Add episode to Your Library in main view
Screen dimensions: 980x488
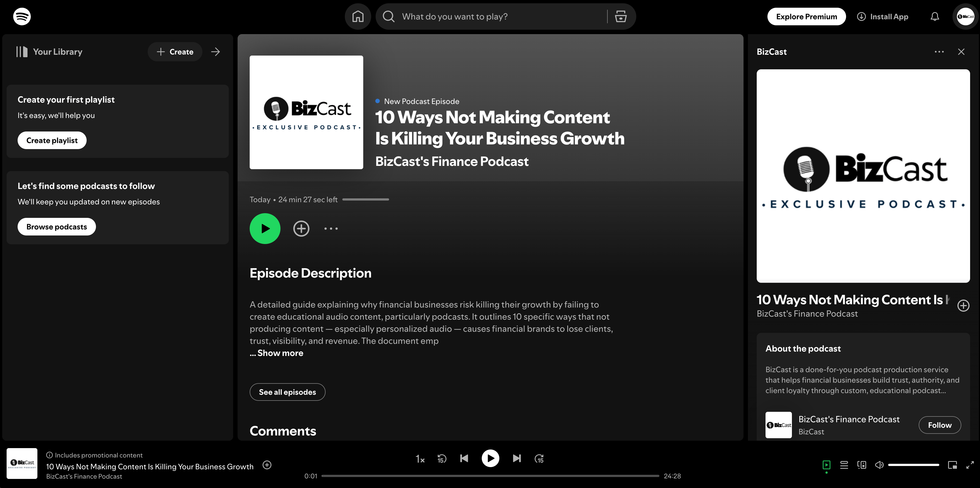301,228
